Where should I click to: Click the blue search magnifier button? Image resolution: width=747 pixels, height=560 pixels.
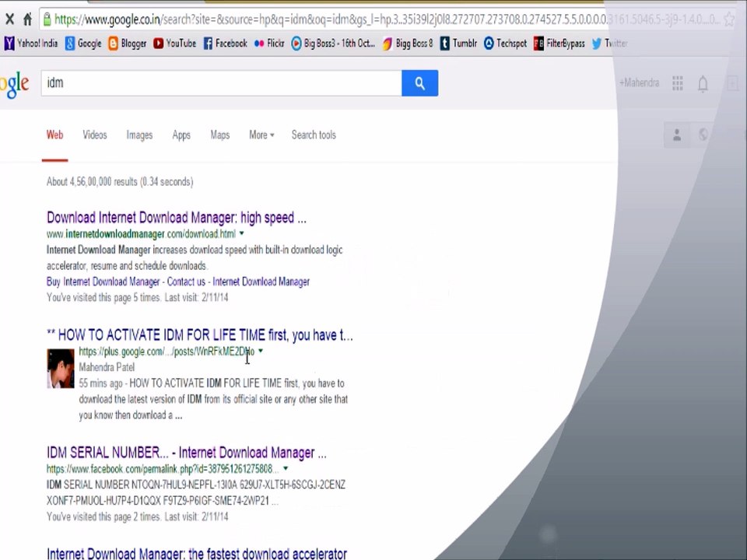click(419, 83)
